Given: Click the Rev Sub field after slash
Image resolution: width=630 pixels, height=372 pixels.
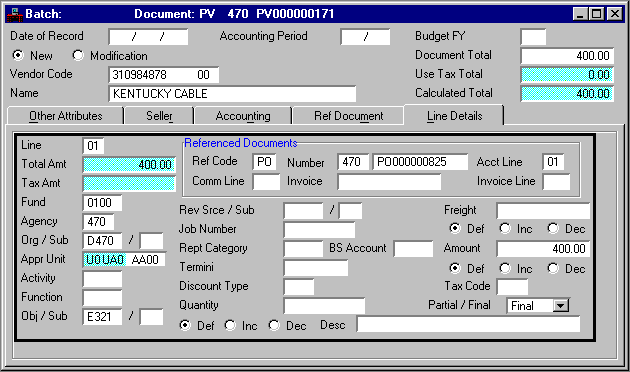Looking at the screenshot, I should 350,211.
